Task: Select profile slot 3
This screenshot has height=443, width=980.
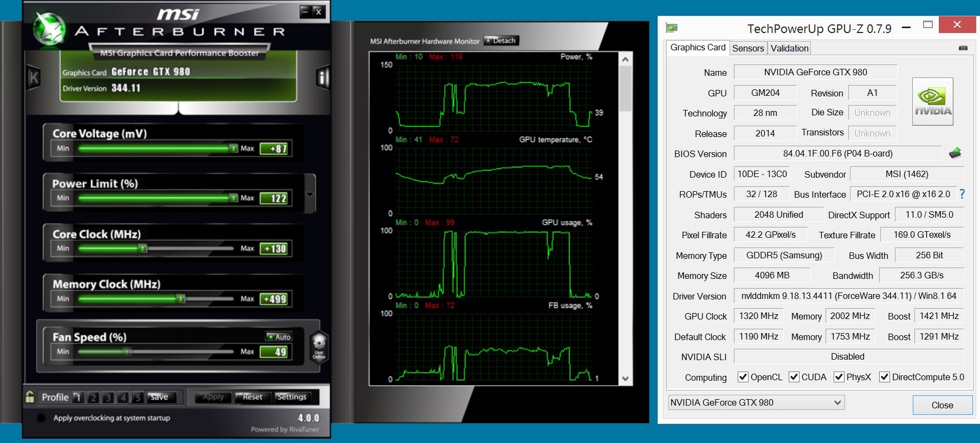Action: click(108, 397)
